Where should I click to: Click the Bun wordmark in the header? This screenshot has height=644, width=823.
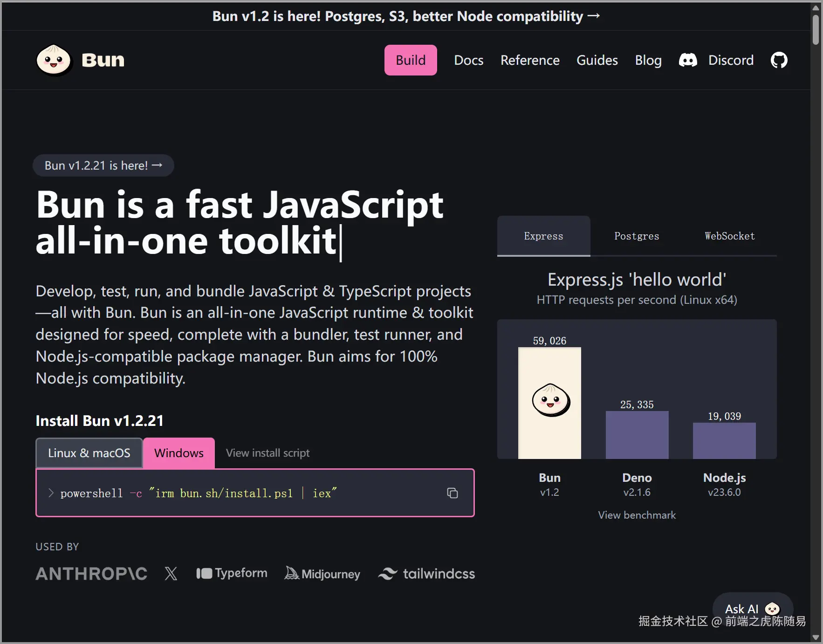pos(103,60)
